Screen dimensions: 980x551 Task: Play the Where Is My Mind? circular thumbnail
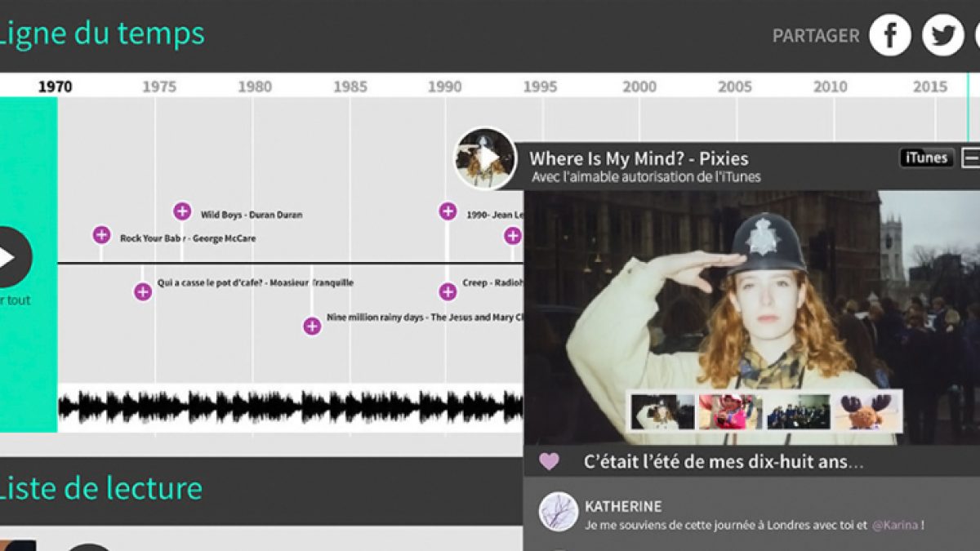(x=486, y=158)
